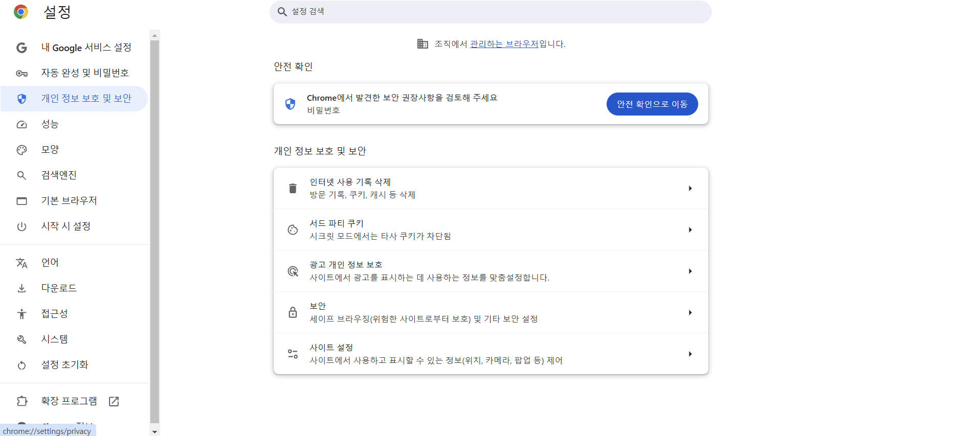Open 내 Google 서비스 설정 menu
980x436 pixels.
pos(74,48)
